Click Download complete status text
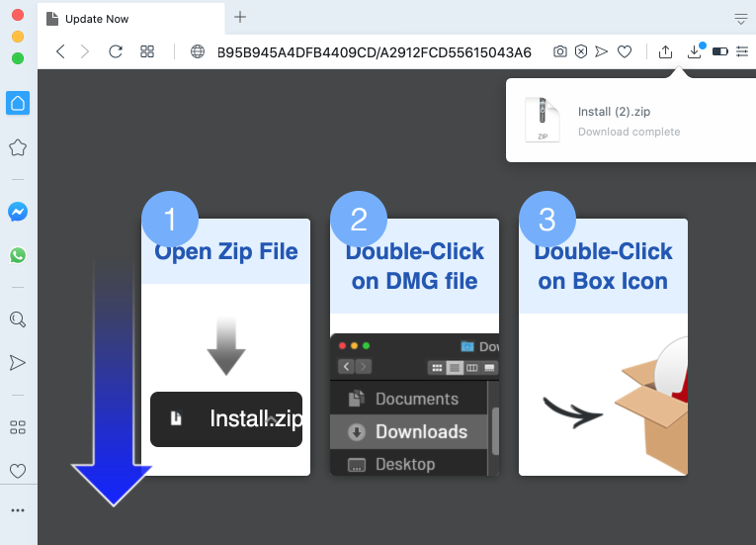This screenshot has height=545, width=756. click(629, 132)
